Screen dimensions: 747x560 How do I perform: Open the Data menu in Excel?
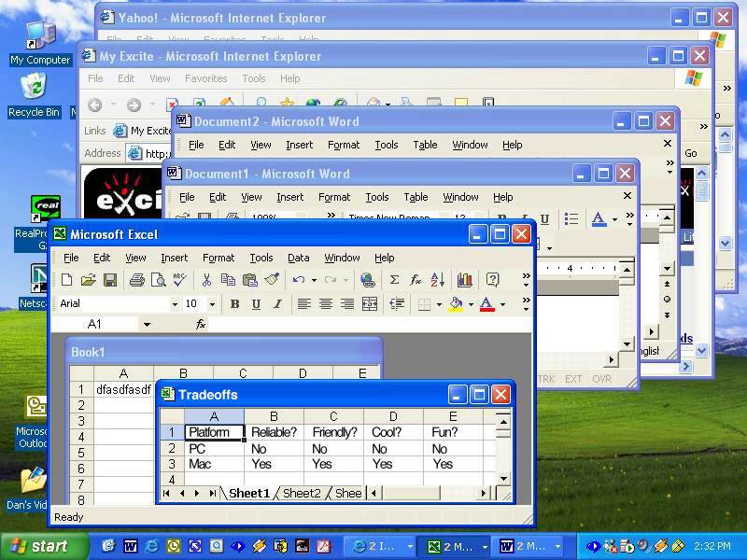pos(298,258)
